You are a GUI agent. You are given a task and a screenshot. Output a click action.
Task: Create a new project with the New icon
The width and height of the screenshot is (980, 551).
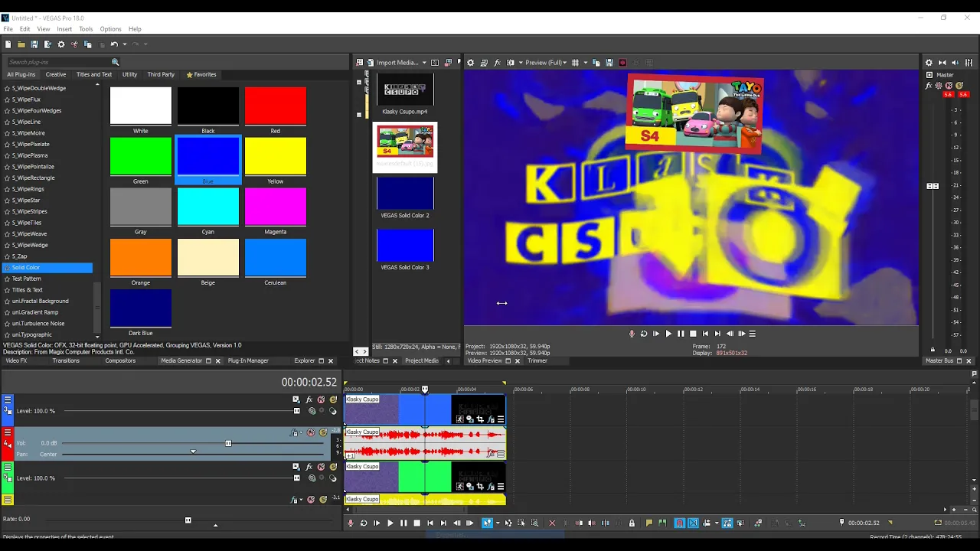pos(8,44)
